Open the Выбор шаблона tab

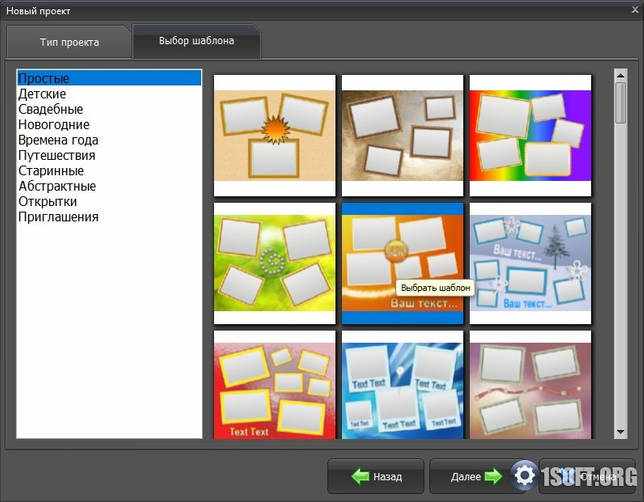(196, 41)
